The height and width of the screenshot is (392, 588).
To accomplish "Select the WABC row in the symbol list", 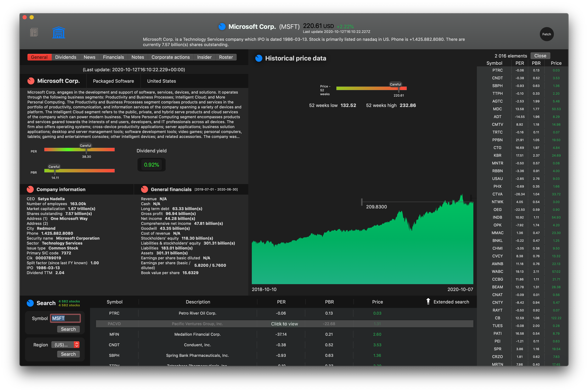I will tap(497, 271).
